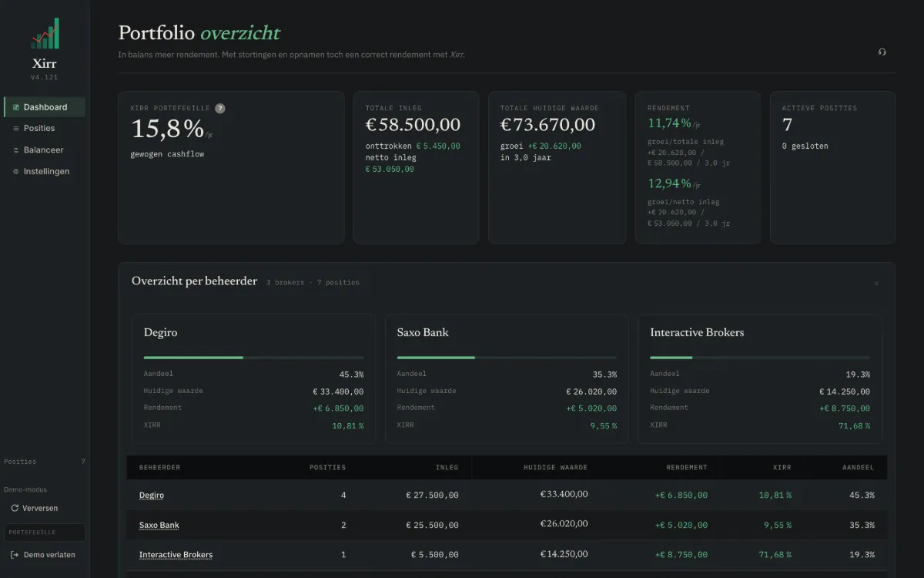Click the Interactive Brokers card rendement +€ 8.750,00
This screenshot has width=924, height=578.
click(x=845, y=409)
